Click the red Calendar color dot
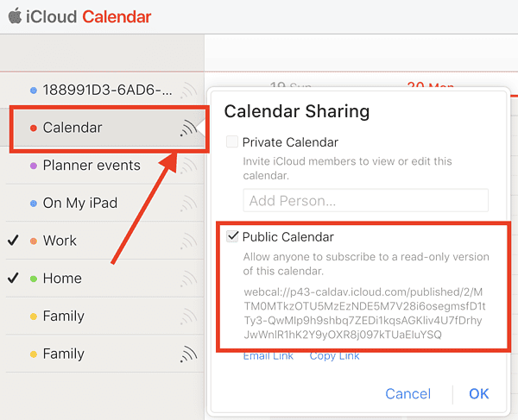This screenshot has height=420, width=518. click(x=33, y=128)
